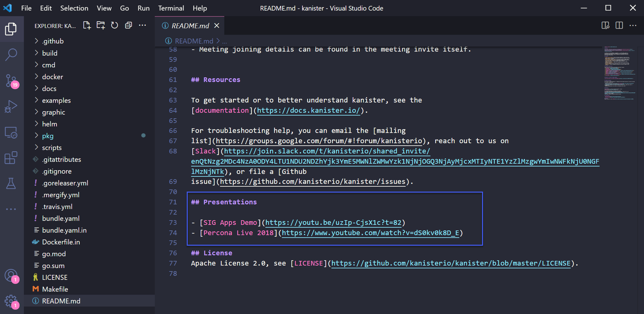644x314 pixels.
Task: Open the Remote Explorer view
Action: click(x=11, y=132)
